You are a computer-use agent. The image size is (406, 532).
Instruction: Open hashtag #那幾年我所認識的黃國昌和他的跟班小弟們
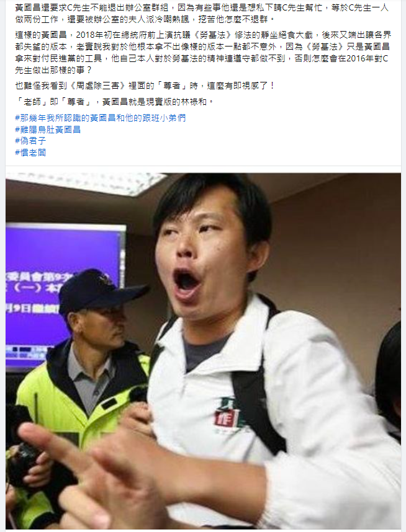pyautogui.click(x=100, y=118)
